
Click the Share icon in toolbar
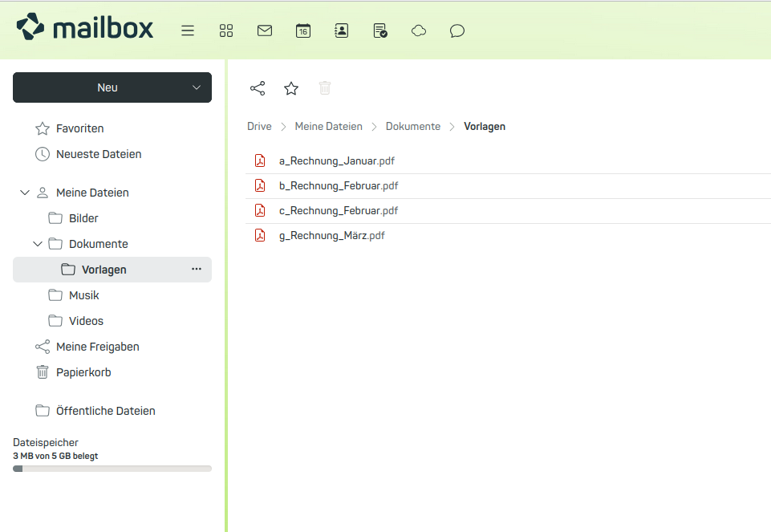[x=258, y=88]
